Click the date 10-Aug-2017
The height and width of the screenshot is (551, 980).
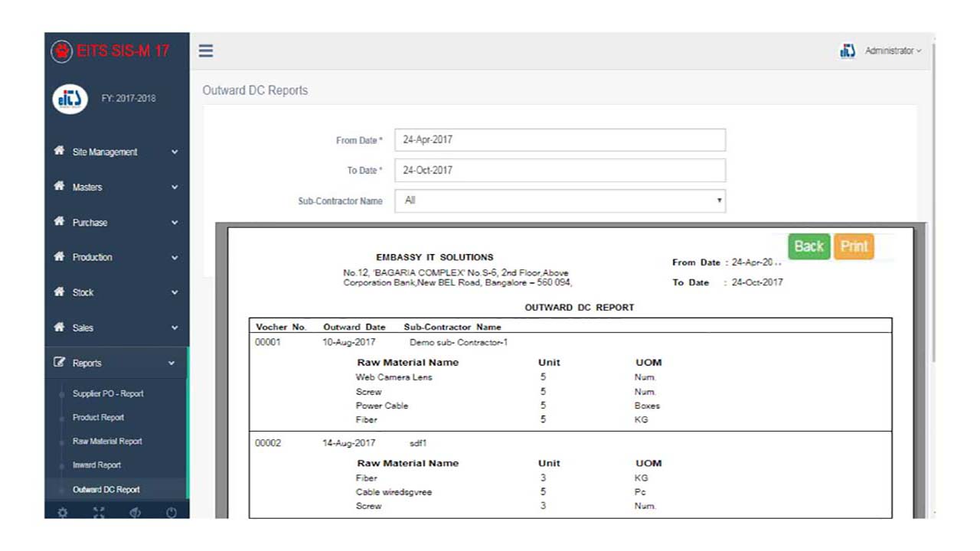349,342
